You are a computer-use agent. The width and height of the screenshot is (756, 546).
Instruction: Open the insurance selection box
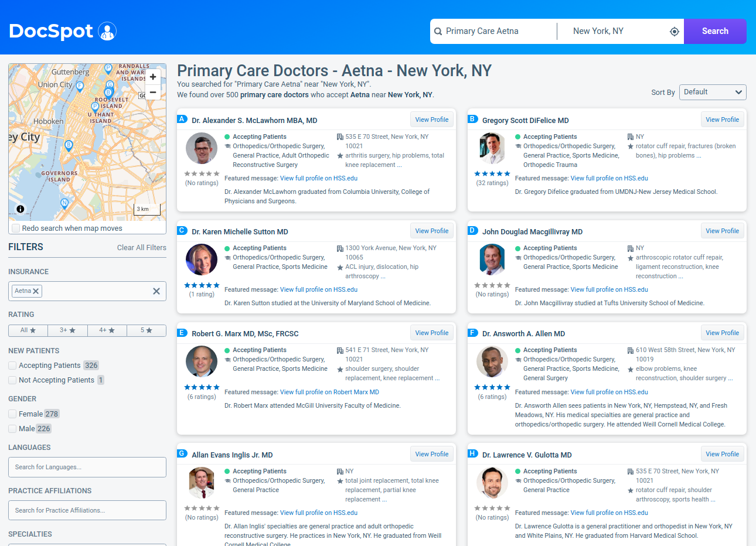pyautogui.click(x=87, y=291)
